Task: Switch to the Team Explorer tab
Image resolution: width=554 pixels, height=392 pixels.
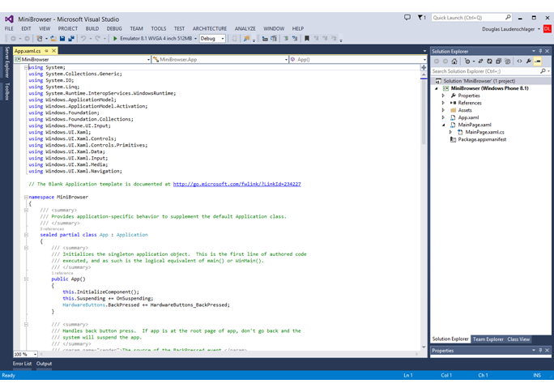Action: (x=488, y=339)
